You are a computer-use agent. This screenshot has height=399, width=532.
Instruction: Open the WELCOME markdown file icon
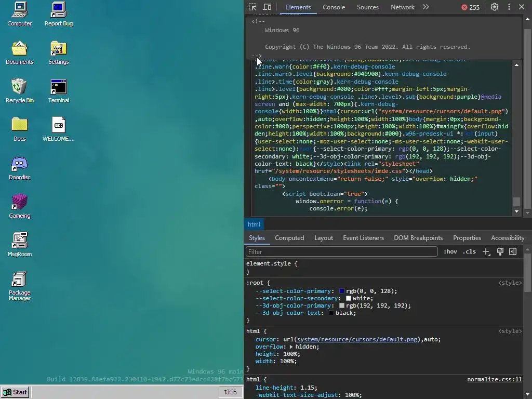[58, 129]
